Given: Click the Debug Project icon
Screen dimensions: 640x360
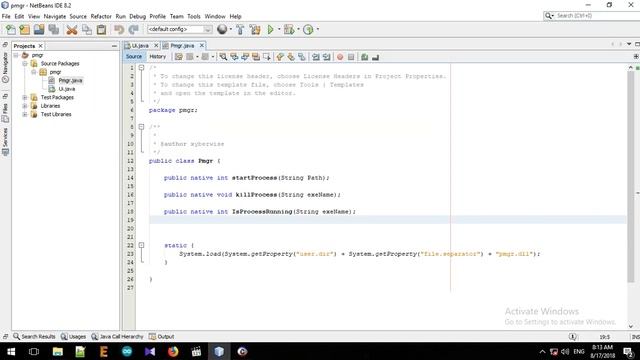Looking at the screenshot, I should (289, 29).
